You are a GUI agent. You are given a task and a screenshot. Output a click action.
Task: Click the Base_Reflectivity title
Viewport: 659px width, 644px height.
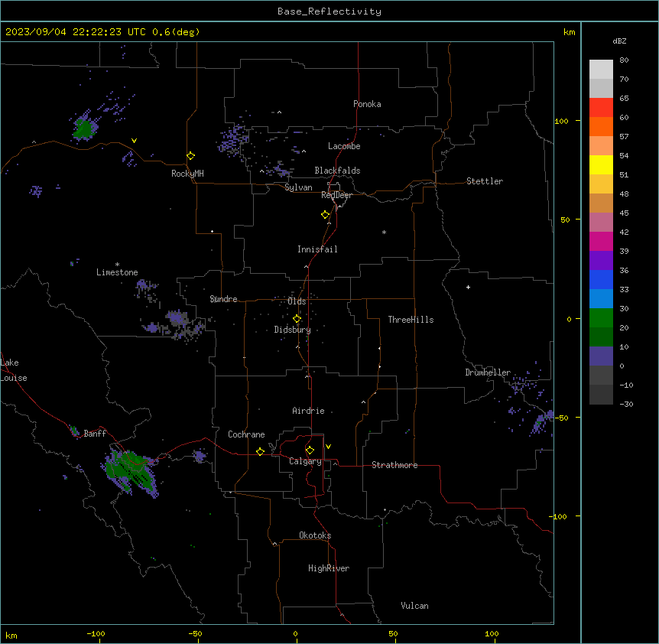329,11
